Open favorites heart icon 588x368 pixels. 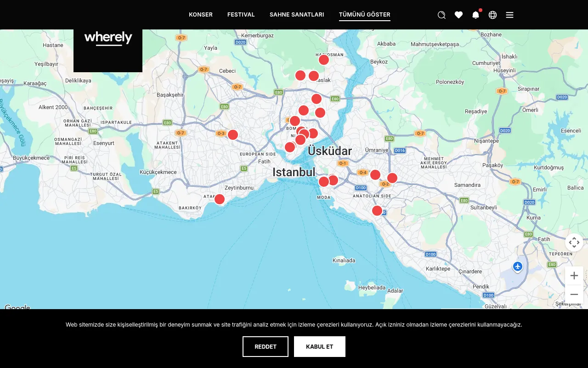pyautogui.click(x=458, y=15)
